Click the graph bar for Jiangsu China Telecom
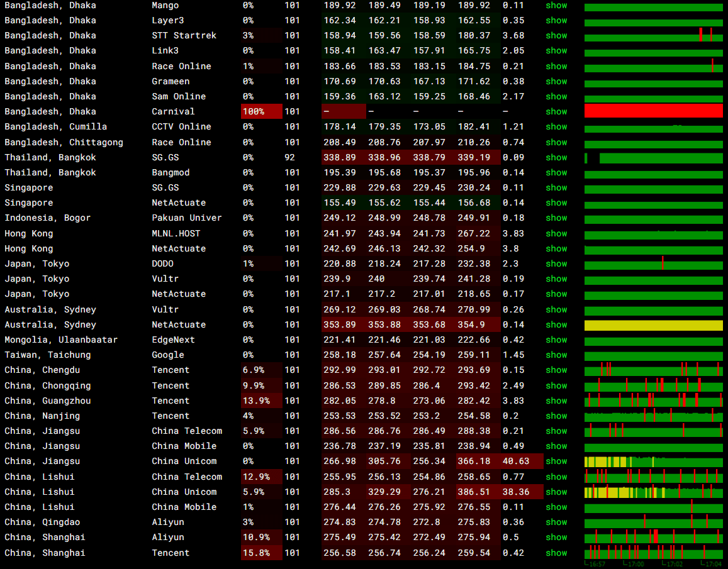 pyautogui.click(x=653, y=431)
